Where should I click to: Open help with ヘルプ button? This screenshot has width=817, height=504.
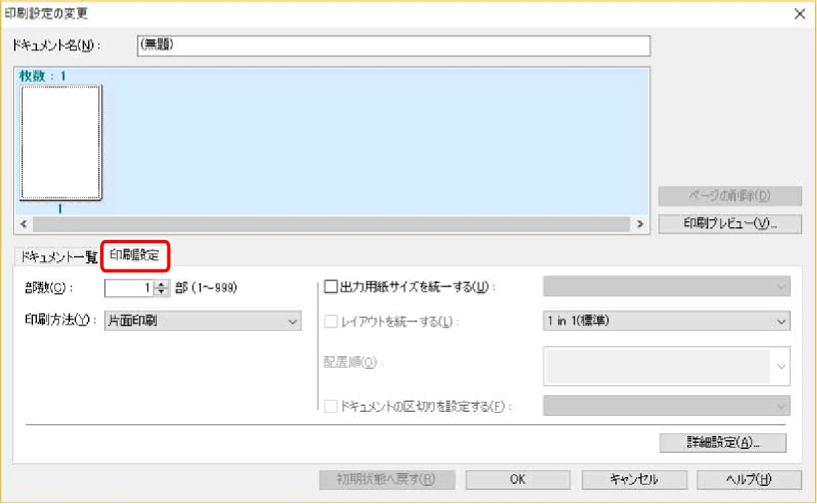pyautogui.click(x=749, y=479)
